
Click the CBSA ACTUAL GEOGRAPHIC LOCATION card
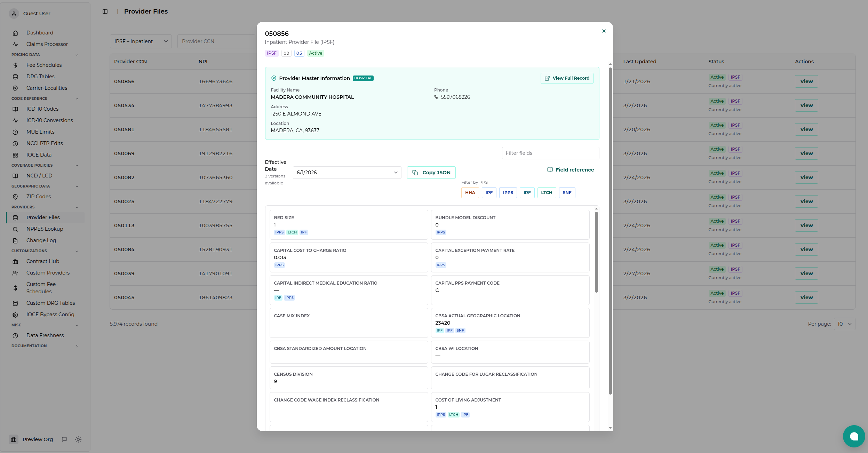pyautogui.click(x=510, y=323)
